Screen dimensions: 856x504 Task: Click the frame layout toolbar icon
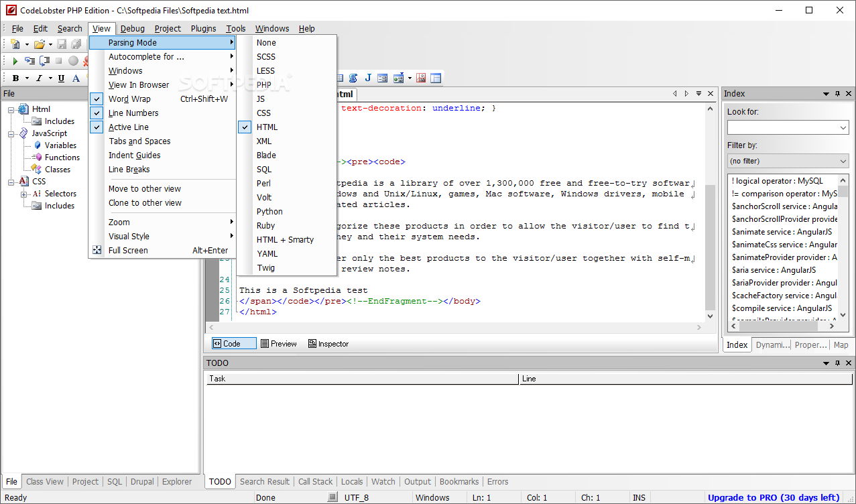pyautogui.click(x=436, y=78)
